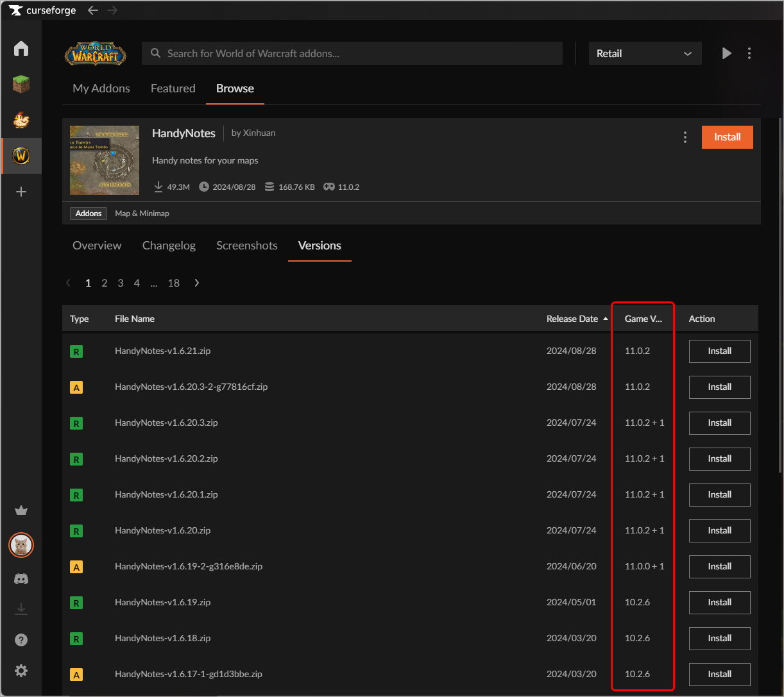The image size is (784, 697).
Task: Select the Featured tab
Action: tap(173, 88)
